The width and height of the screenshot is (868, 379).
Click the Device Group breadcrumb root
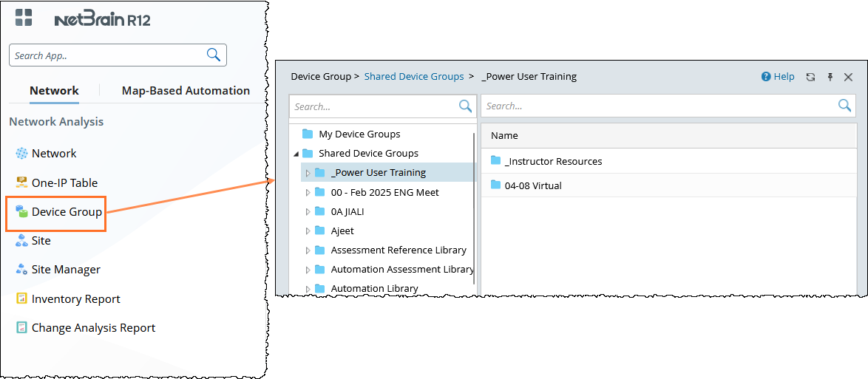pyautogui.click(x=321, y=77)
